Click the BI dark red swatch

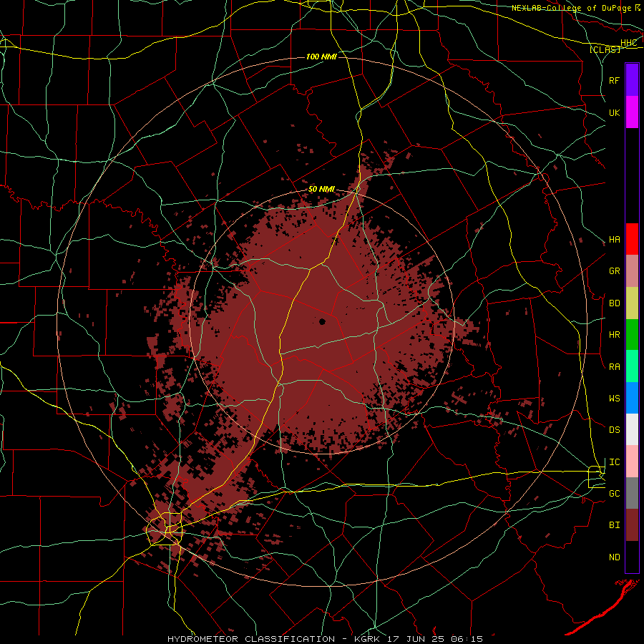click(632, 525)
